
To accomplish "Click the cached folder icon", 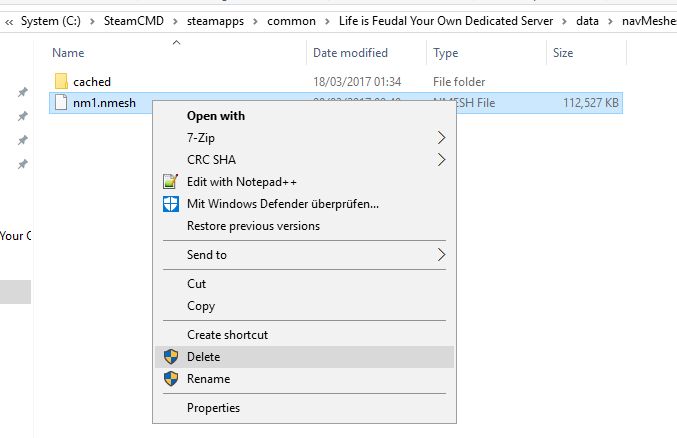I will (x=61, y=81).
